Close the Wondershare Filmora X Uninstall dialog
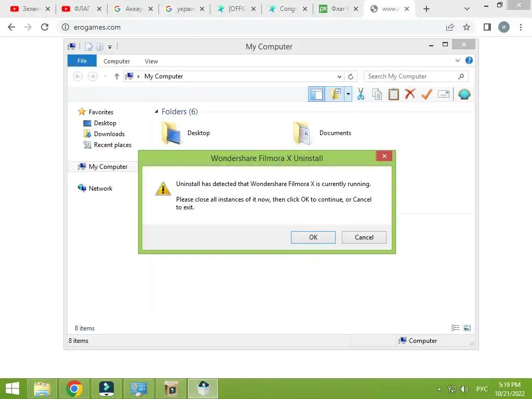The height and width of the screenshot is (399, 532). pos(384,156)
